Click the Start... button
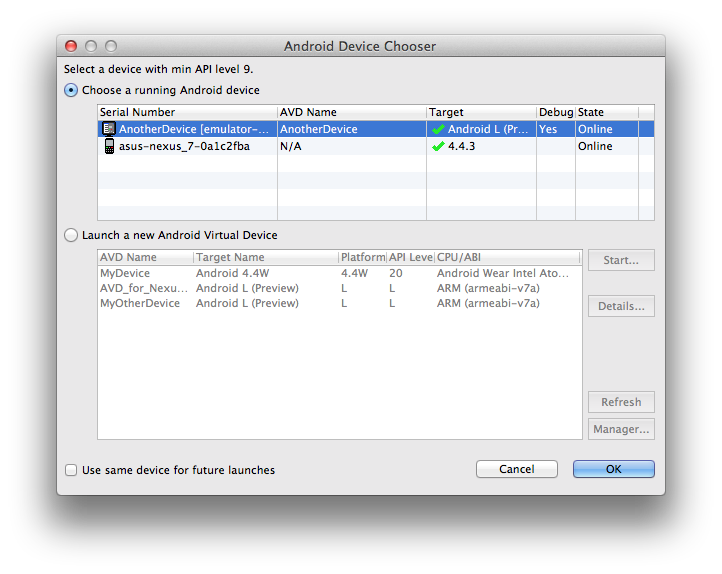This screenshot has width=722, height=574. tap(621, 260)
